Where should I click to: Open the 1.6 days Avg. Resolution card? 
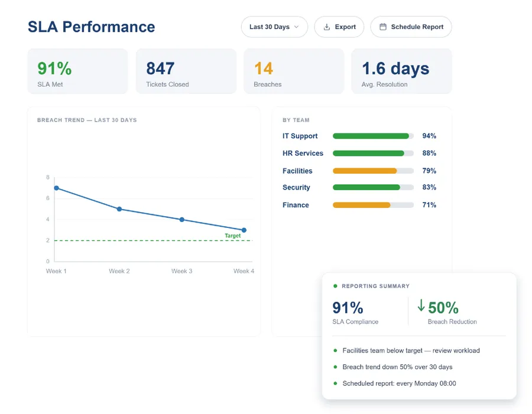coord(401,71)
